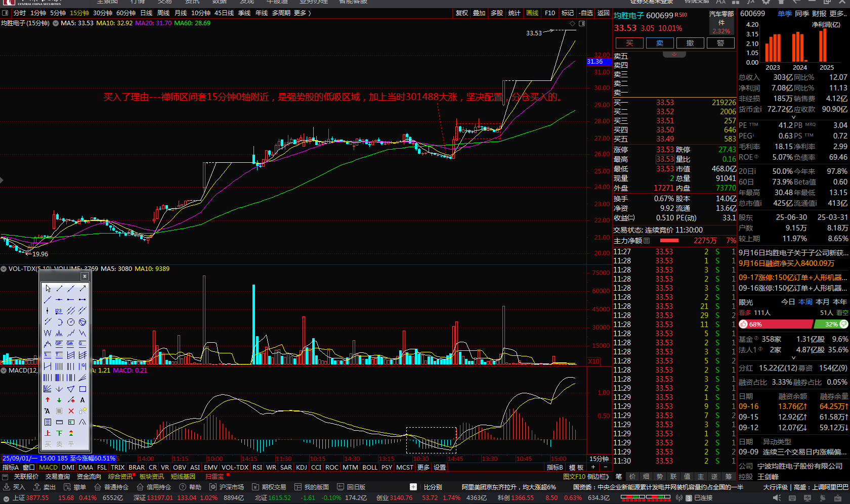Click the 32% bearish sentiment bar segment
The height and width of the screenshot is (504, 850).
point(831,324)
